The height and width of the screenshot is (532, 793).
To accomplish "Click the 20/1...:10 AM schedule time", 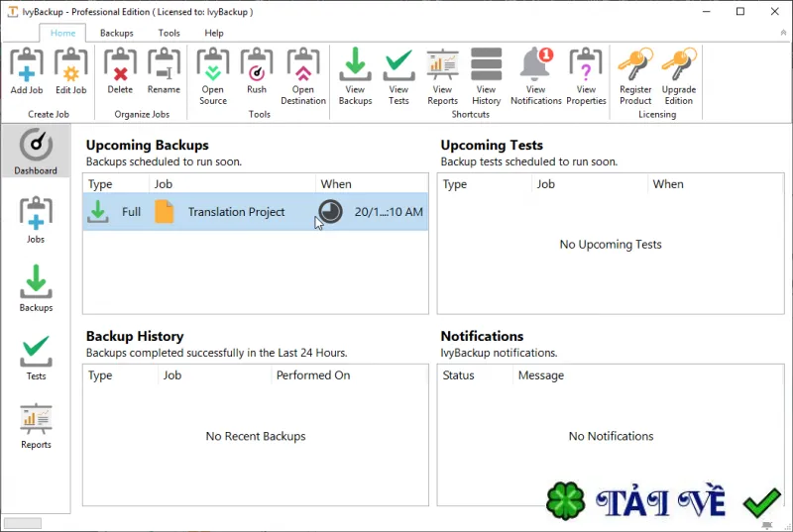I will click(x=389, y=212).
